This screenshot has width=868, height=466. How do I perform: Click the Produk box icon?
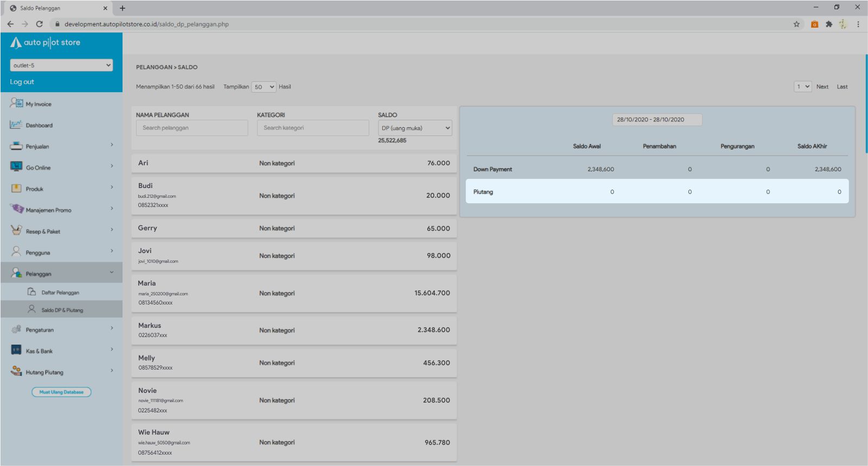[16, 189]
